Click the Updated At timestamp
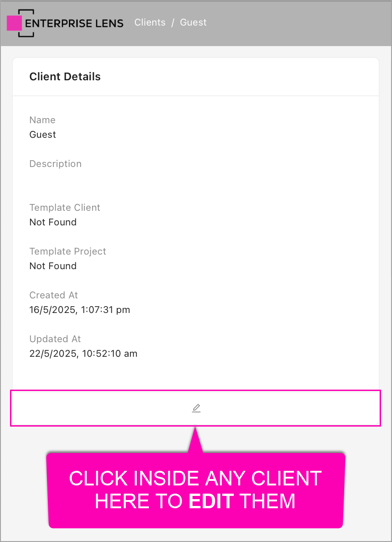Image resolution: width=392 pixels, height=542 pixels. 83,354
